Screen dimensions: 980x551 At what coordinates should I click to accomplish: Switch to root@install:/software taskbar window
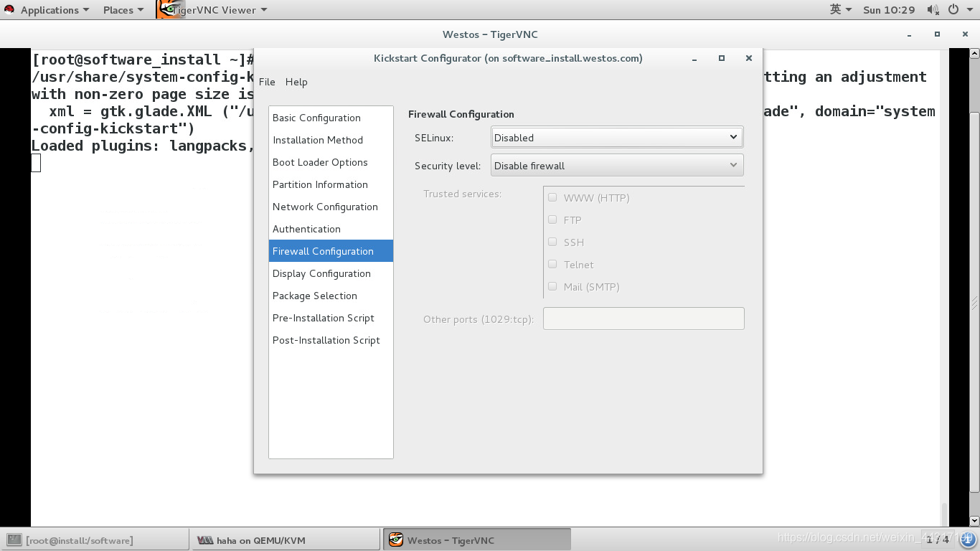click(95, 540)
